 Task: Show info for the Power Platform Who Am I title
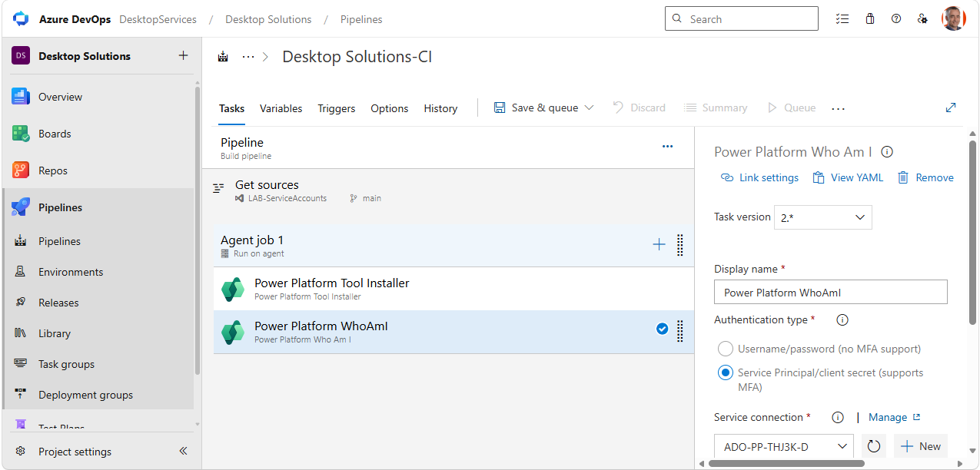click(887, 152)
